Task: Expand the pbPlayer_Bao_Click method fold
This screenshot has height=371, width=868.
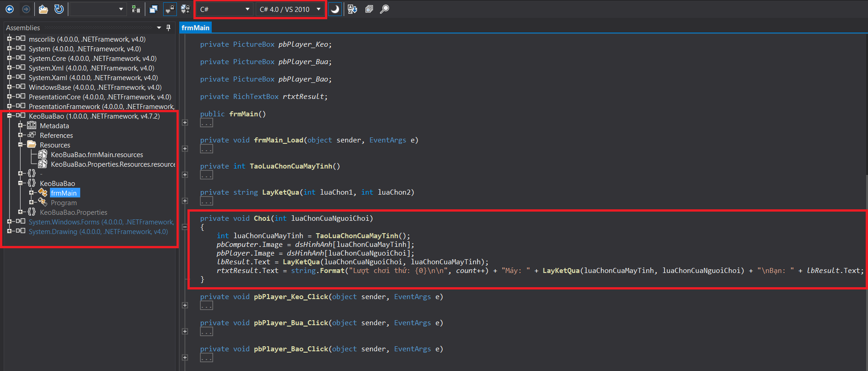Action: coord(185,358)
